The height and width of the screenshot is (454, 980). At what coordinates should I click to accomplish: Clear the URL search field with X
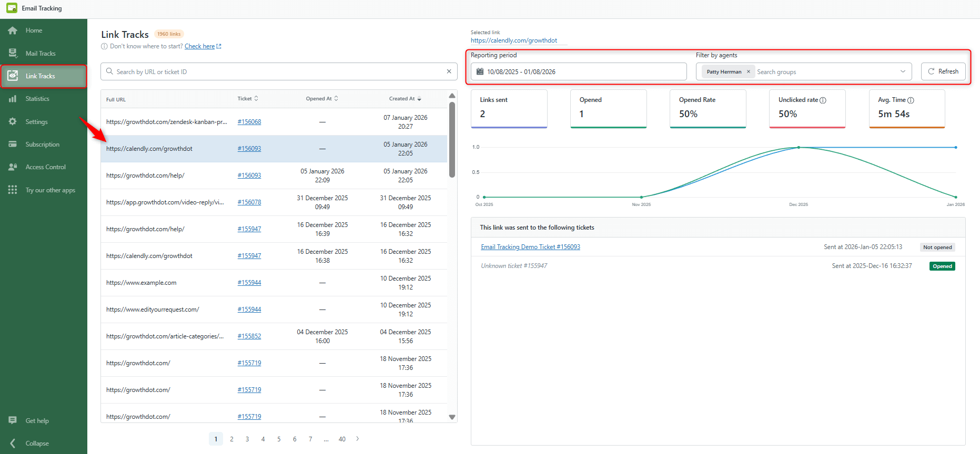(x=449, y=71)
